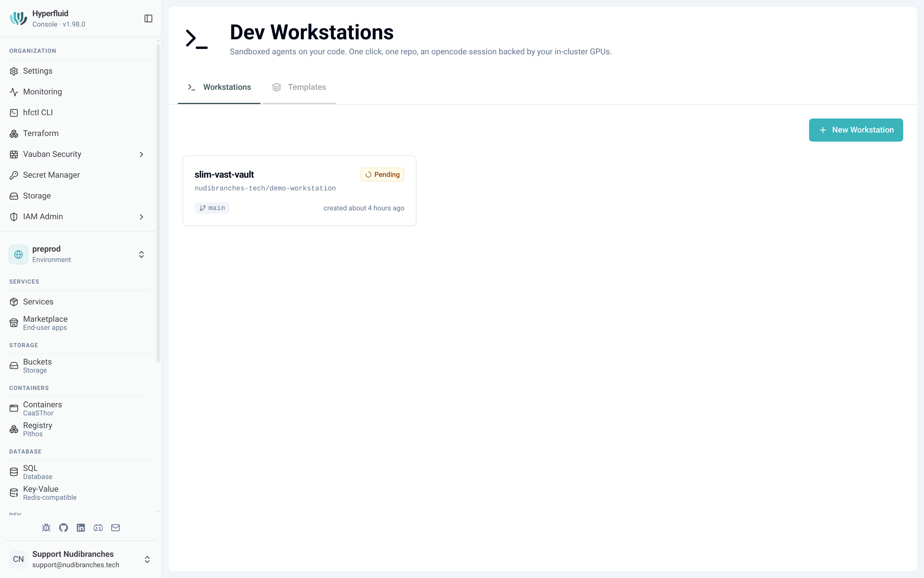Open the slim-vast-vault workstation name
Image resolution: width=924 pixels, height=578 pixels.
coord(224,175)
